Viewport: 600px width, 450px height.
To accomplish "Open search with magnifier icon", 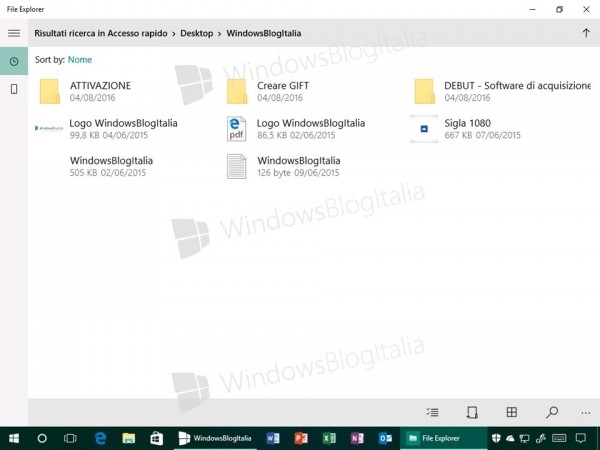I will (551, 412).
